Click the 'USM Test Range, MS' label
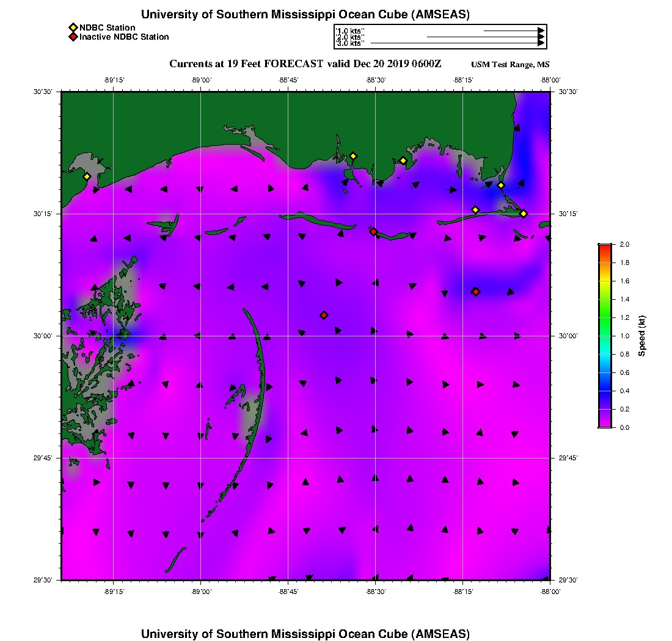 [510, 65]
